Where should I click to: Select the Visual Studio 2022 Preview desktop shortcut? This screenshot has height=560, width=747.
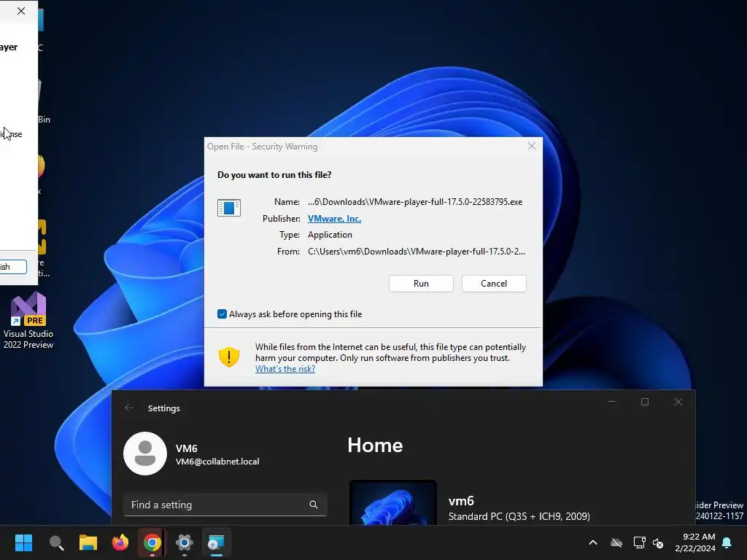(28, 321)
